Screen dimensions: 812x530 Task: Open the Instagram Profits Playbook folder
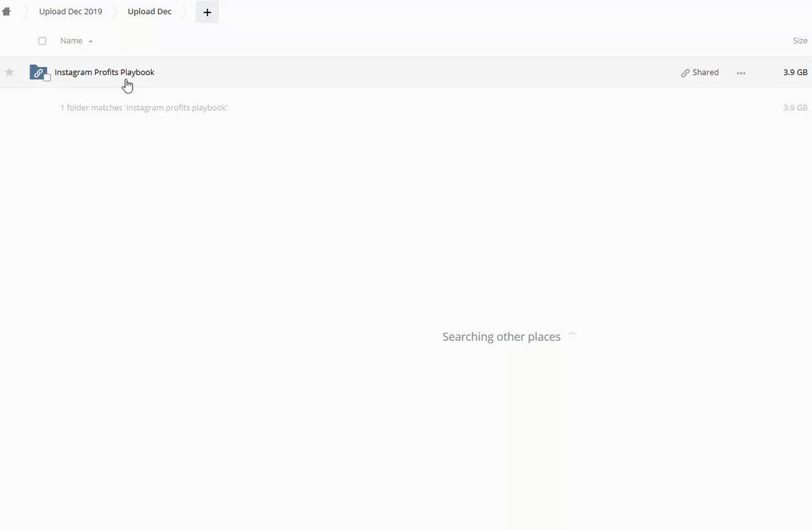pos(105,72)
